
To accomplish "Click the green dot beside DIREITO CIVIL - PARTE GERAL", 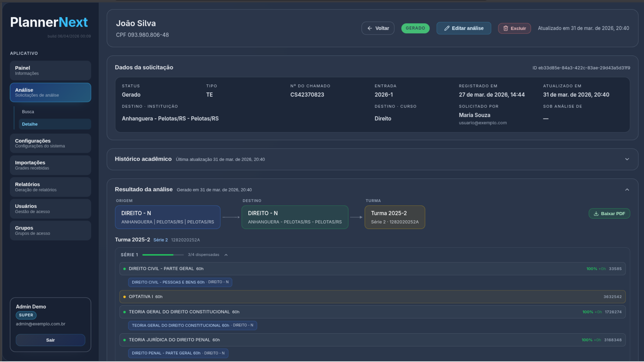I will point(124,269).
